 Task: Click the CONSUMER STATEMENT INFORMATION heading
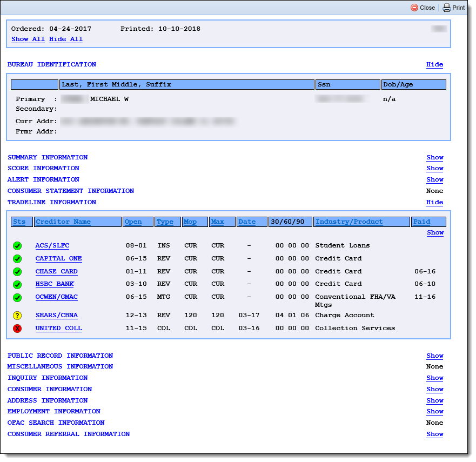(x=71, y=191)
